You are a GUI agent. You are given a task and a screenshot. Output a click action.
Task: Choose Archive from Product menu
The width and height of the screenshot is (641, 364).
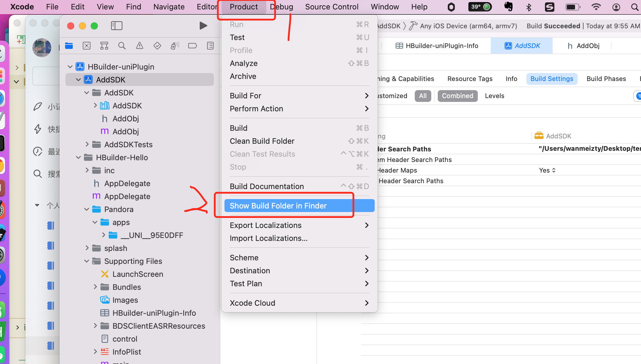pos(299,76)
